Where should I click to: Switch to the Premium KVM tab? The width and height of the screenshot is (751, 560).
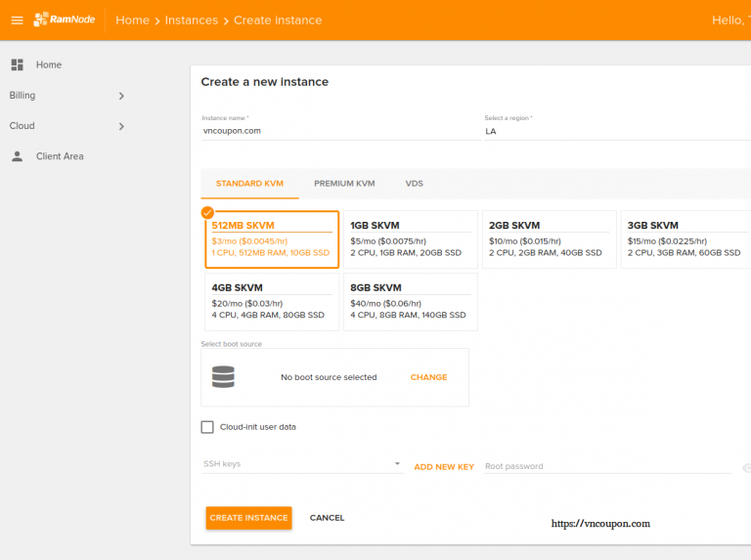(344, 184)
